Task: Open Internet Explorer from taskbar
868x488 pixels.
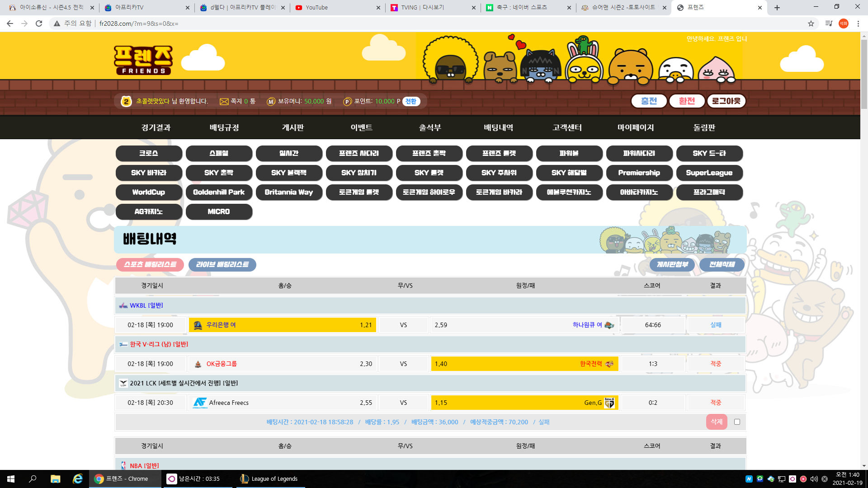Action: click(x=78, y=479)
